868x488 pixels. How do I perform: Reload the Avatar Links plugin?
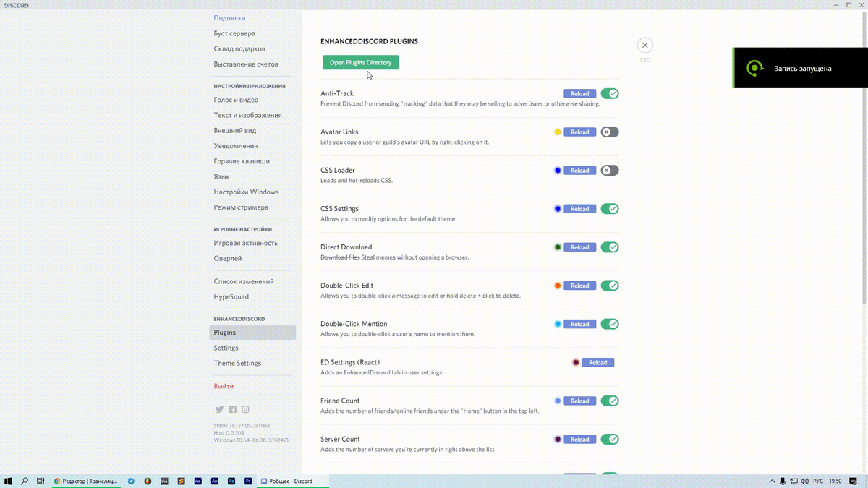(579, 132)
